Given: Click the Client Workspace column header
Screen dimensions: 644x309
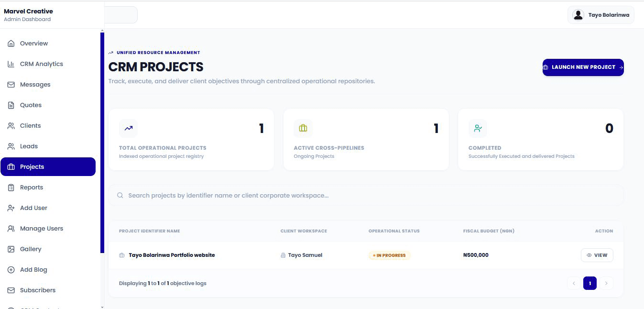Looking at the screenshot, I should pos(304,231).
